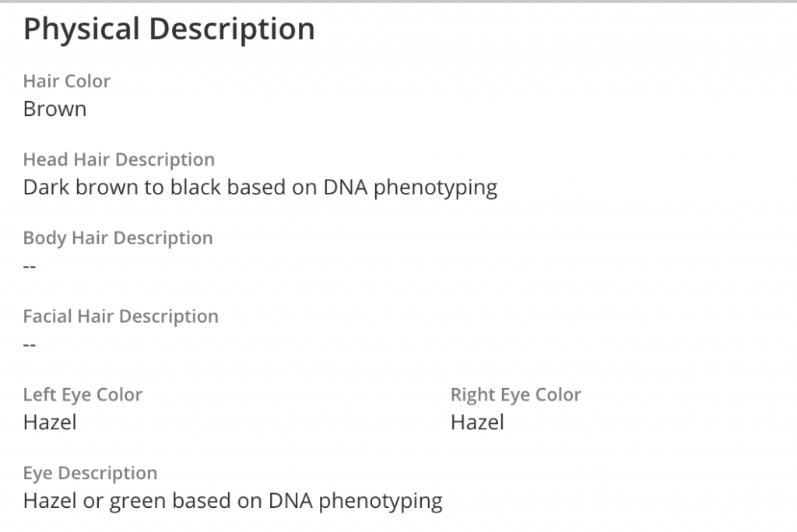797x532 pixels.
Task: Click the Facial Hair Description label
Action: 121,317
